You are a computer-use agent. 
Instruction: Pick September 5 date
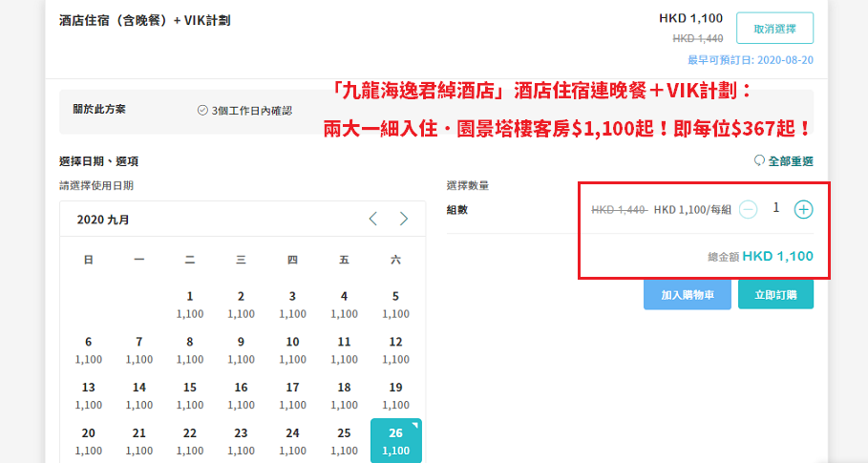(x=395, y=305)
